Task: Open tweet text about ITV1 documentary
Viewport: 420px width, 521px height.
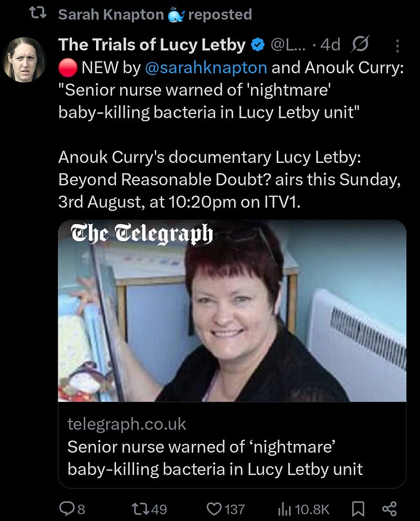Action: click(x=229, y=180)
